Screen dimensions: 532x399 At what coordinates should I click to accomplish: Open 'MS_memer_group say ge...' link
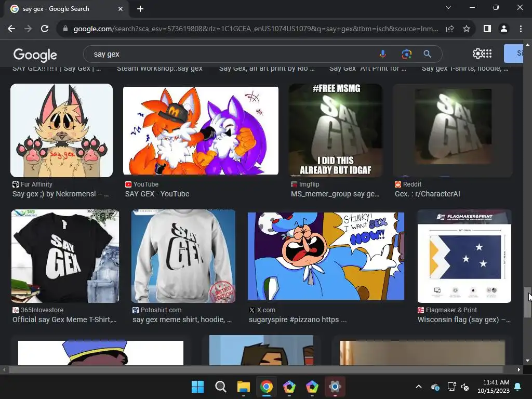coord(335,194)
